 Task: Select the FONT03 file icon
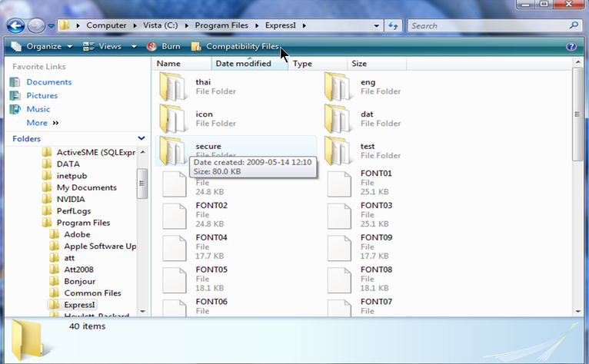tap(339, 216)
